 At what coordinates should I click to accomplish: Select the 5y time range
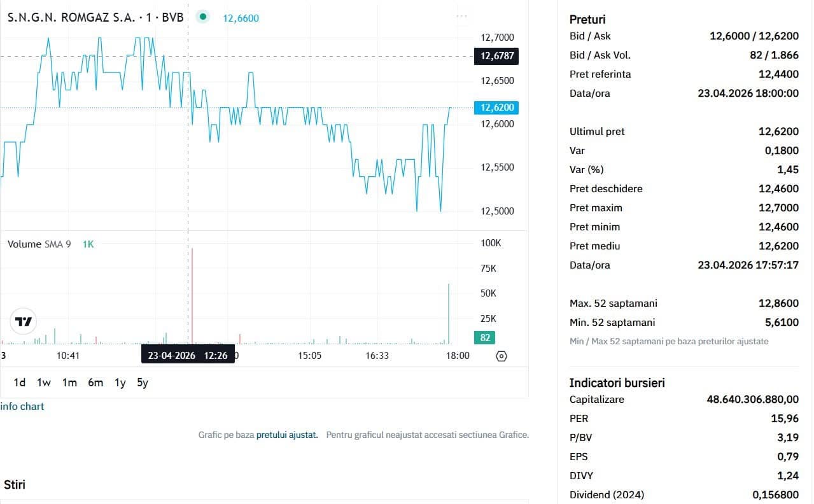(x=143, y=382)
